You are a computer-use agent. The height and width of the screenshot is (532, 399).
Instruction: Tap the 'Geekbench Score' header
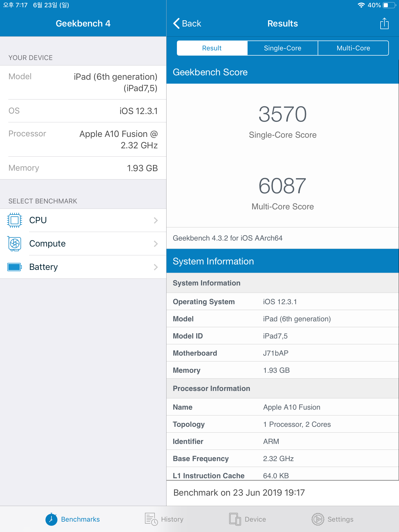click(x=283, y=72)
